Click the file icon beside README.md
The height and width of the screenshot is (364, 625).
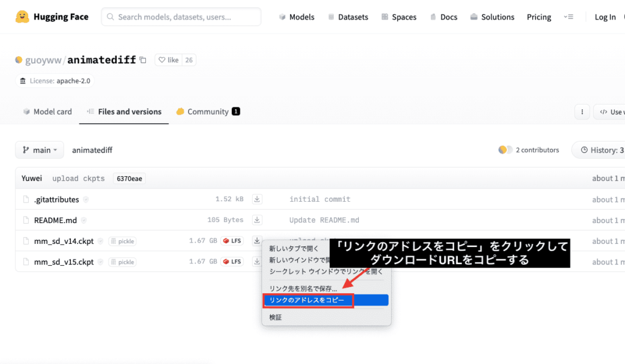[26, 220]
